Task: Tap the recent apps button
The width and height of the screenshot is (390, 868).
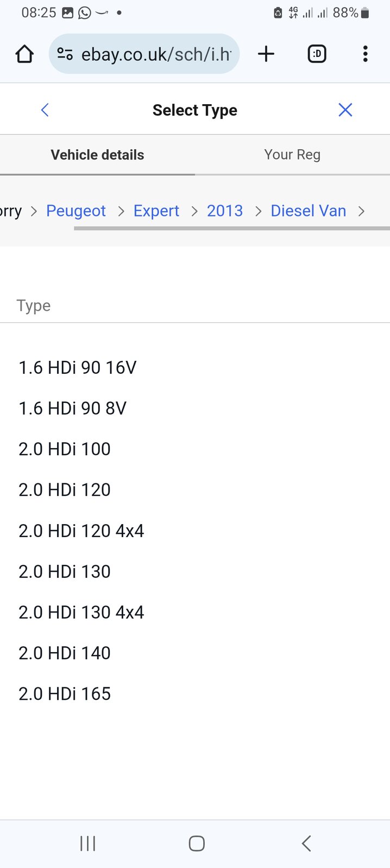Action: (x=87, y=843)
